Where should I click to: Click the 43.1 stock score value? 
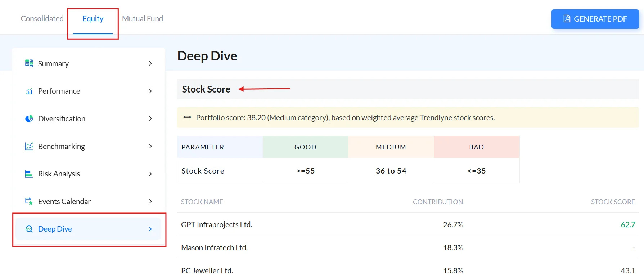pos(628,270)
